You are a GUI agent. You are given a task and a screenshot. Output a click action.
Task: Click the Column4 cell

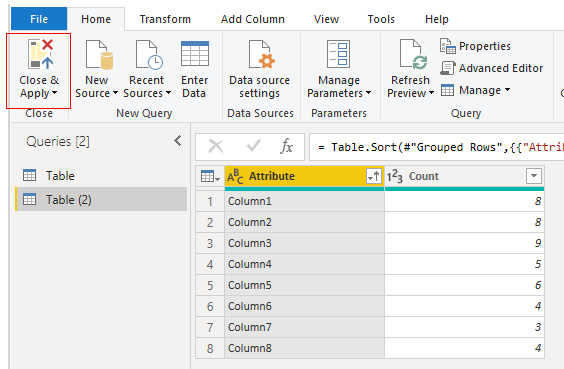coord(304,264)
